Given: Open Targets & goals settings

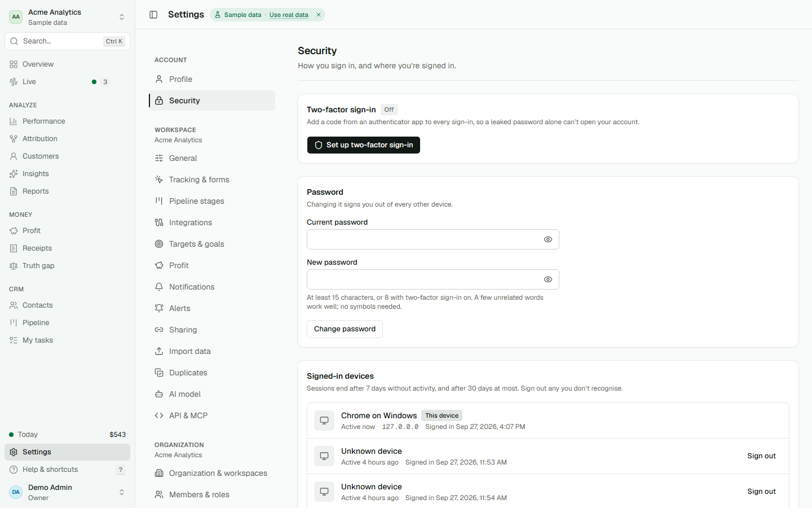Looking at the screenshot, I should point(212,244).
